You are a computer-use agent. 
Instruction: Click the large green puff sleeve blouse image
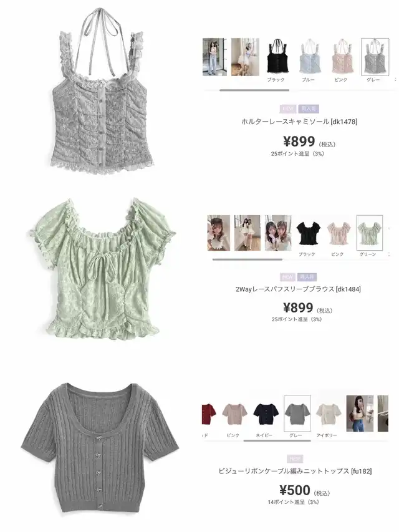pyautogui.click(x=102, y=269)
